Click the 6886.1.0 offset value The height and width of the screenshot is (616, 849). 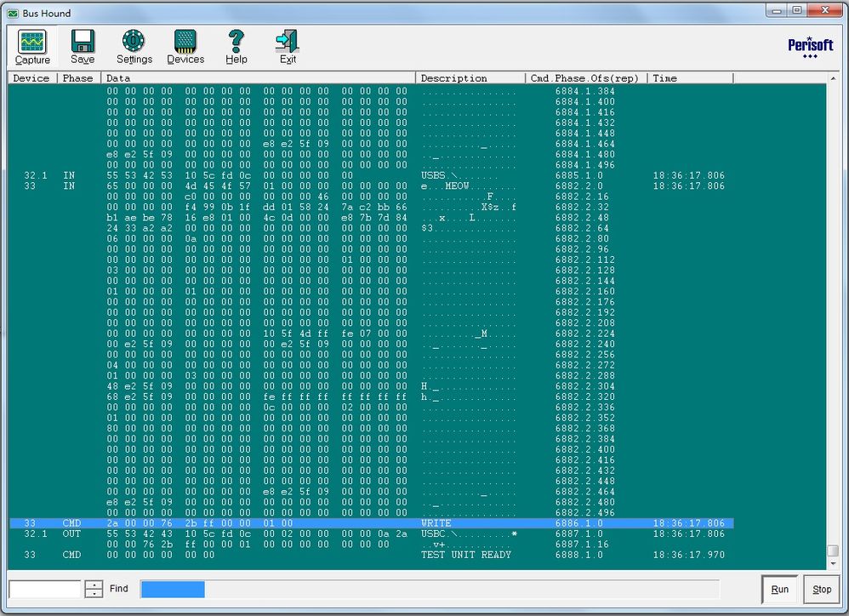click(578, 523)
